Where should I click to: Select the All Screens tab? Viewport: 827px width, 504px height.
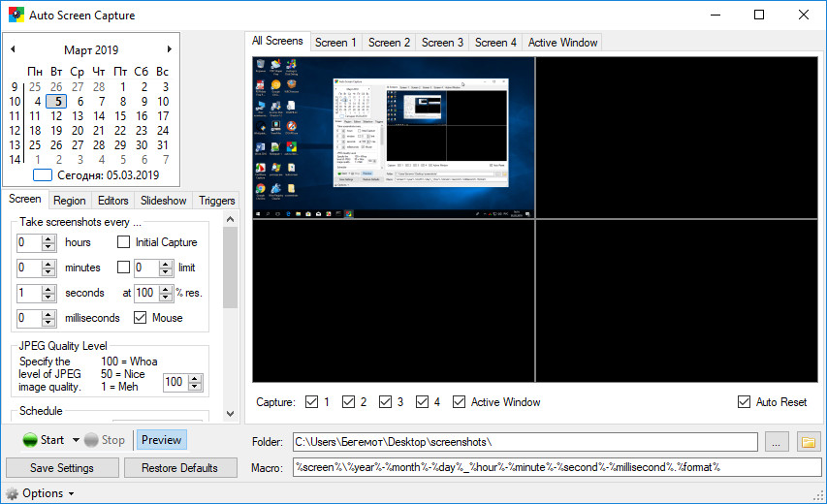point(277,41)
